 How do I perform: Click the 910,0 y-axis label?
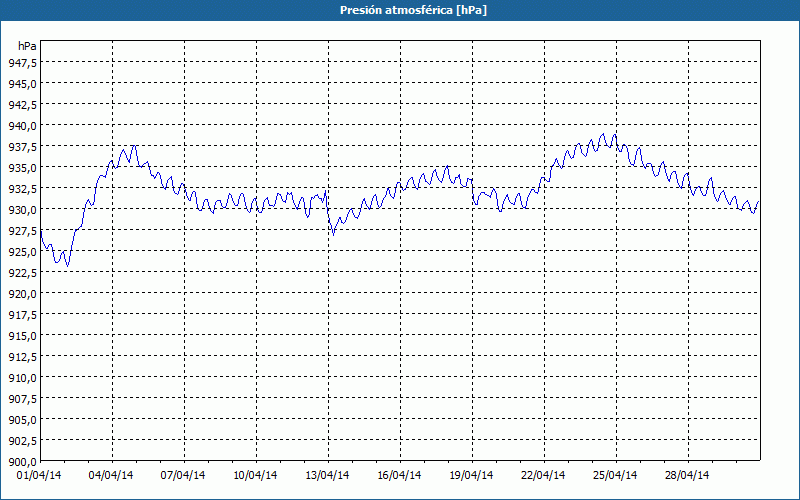pos(22,378)
